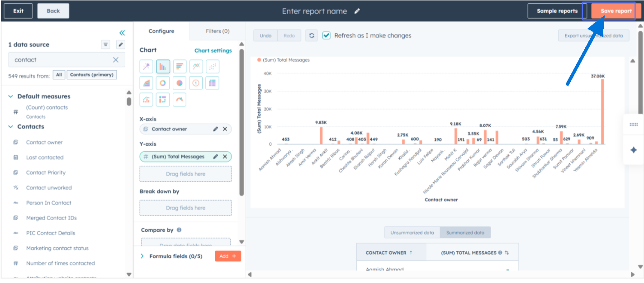This screenshot has width=644, height=283.
Task: Pick the gauge chart type
Action: click(180, 100)
